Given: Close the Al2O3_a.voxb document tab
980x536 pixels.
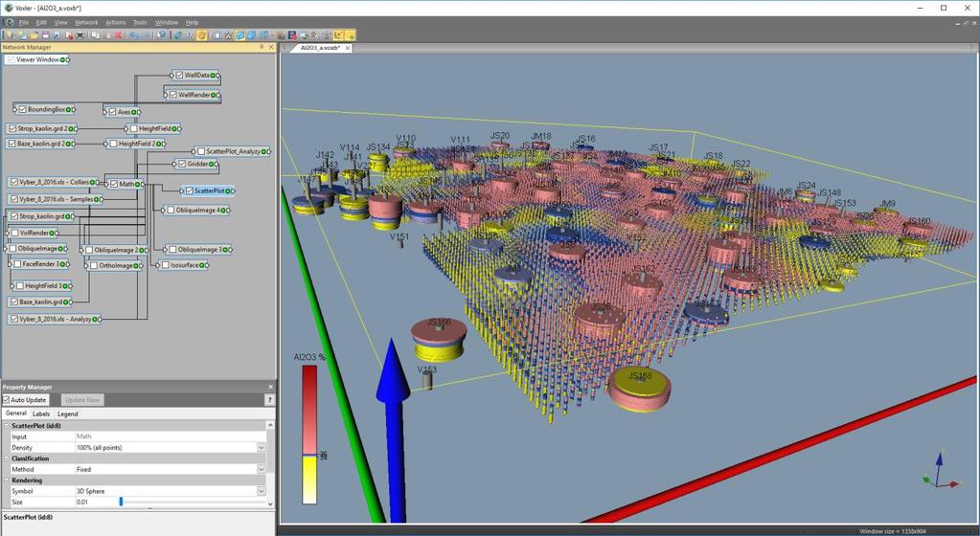Looking at the screenshot, I should tap(348, 48).
